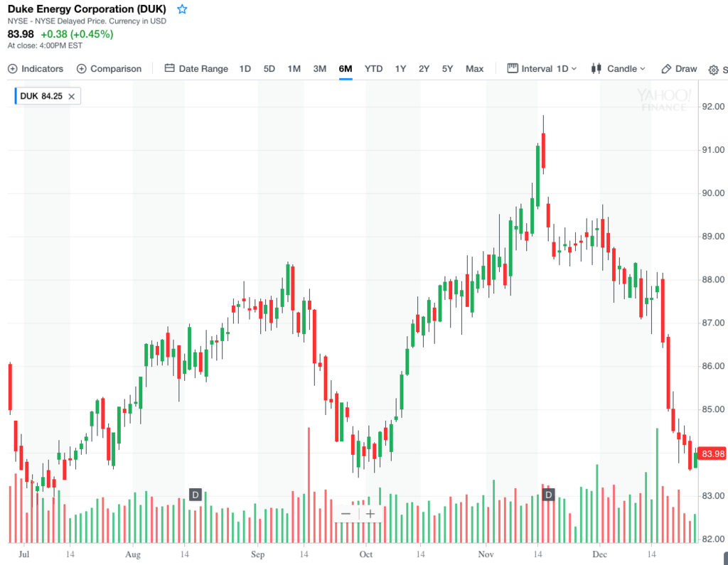This screenshot has width=728, height=565.
Task: Open chart settings gear icon
Action: click(714, 70)
